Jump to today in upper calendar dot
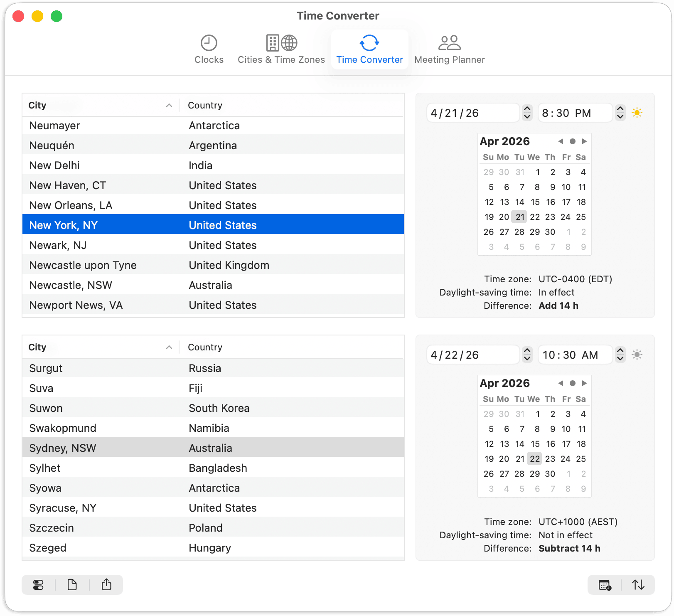Viewport: 674px width, 616px height. [572, 141]
